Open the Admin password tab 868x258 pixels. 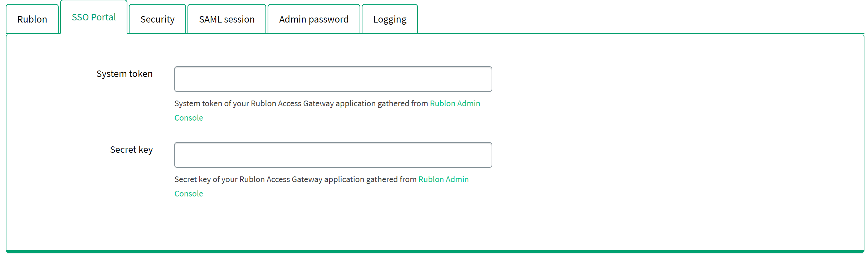pos(314,19)
